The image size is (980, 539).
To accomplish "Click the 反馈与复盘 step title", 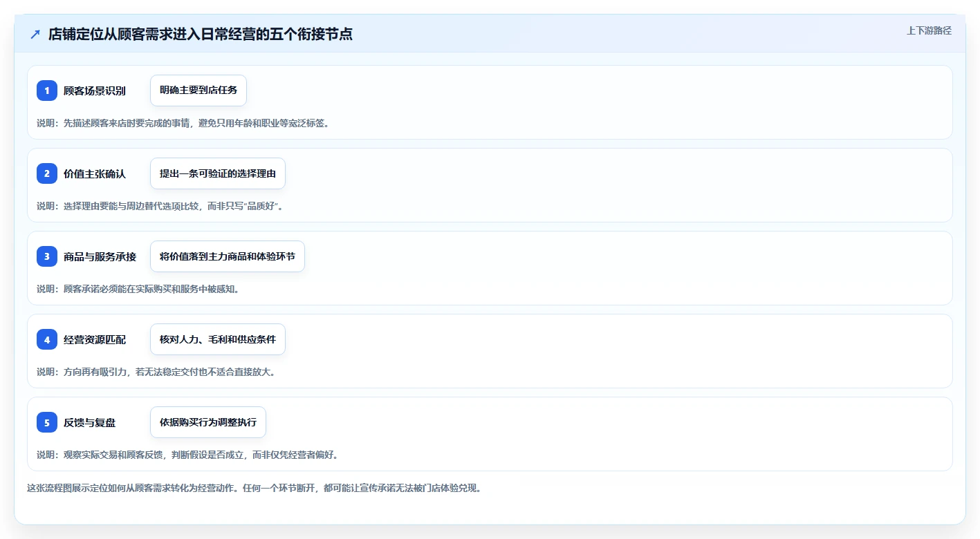I will point(90,422).
